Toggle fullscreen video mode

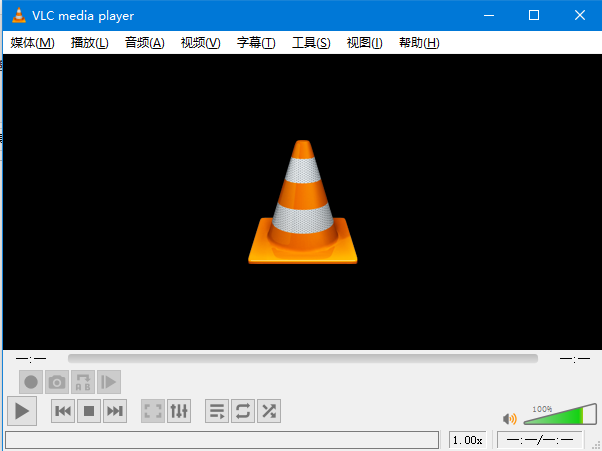click(153, 411)
